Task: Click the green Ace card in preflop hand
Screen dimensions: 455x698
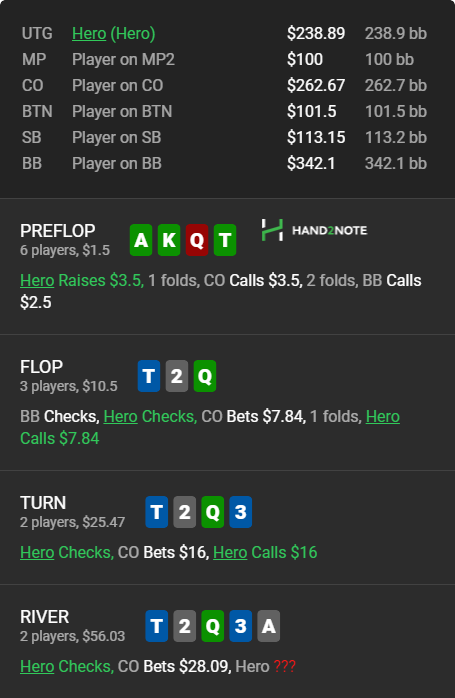Action: point(141,240)
